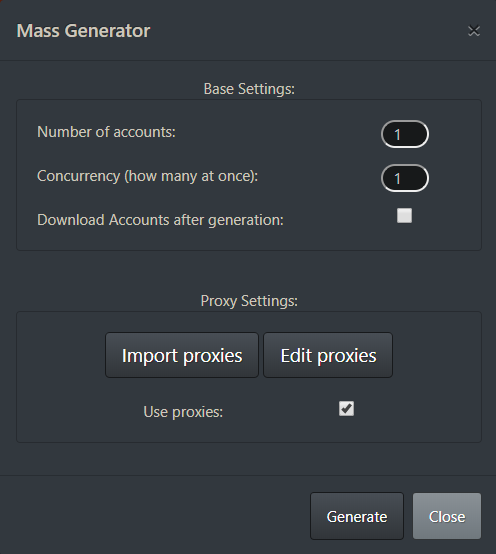496x554 pixels.
Task: Click the "Use proxies:" label text
Action: coord(183,412)
